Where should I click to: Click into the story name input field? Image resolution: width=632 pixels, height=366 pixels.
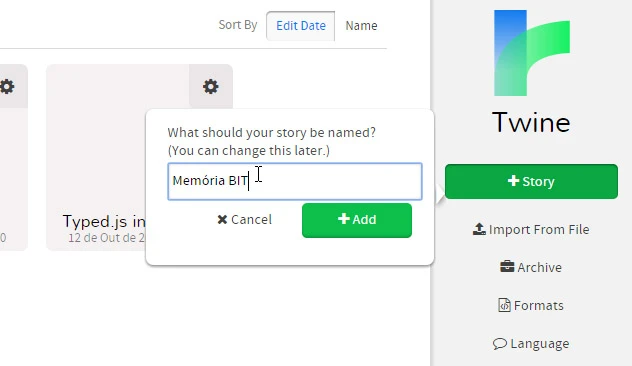(x=295, y=181)
